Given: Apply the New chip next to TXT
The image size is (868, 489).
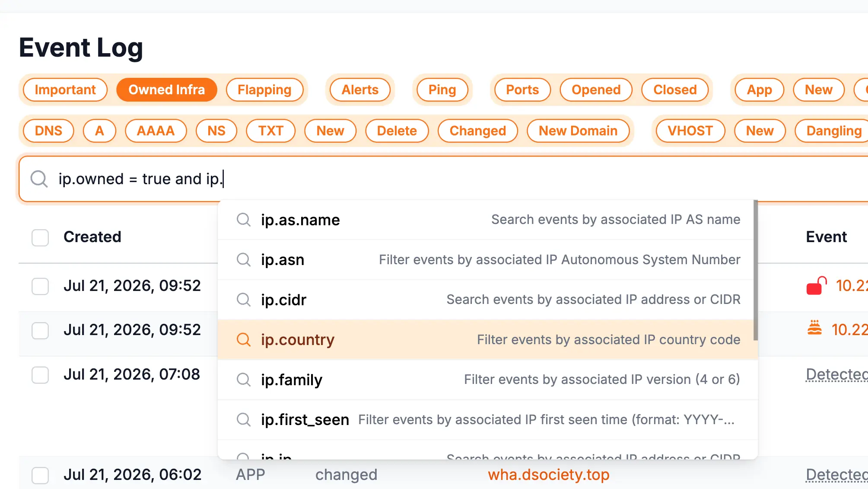Looking at the screenshot, I should [x=330, y=131].
